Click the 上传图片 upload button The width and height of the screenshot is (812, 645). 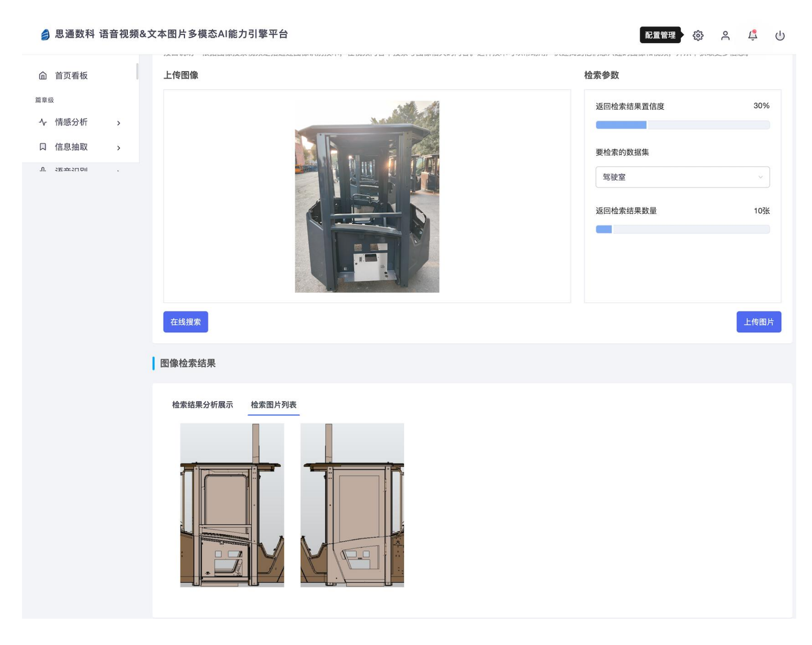(x=758, y=322)
